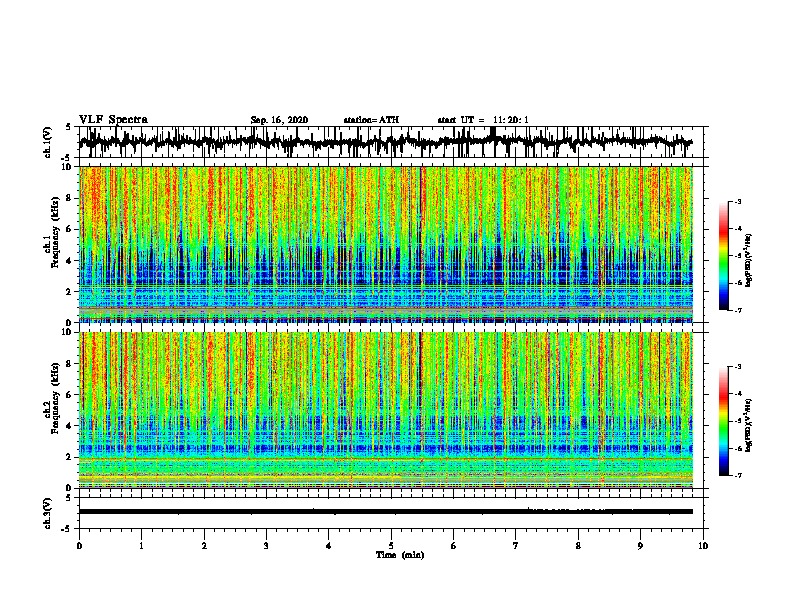Click the '-3' label on ch.1 colorbar

(x=738, y=201)
